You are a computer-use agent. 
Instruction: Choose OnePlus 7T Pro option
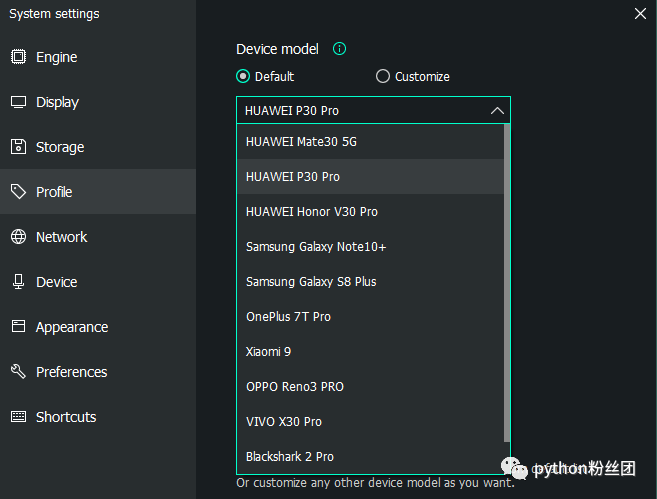pyautogui.click(x=370, y=316)
